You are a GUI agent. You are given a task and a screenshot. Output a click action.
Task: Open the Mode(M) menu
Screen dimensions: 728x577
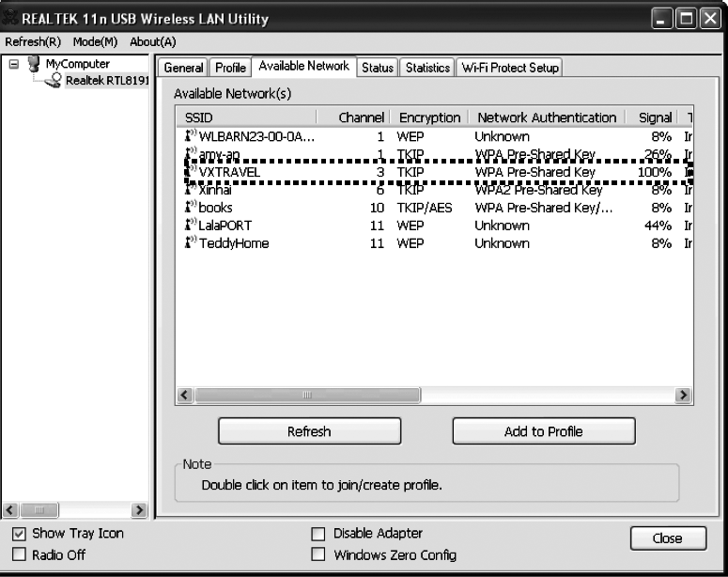point(95,41)
